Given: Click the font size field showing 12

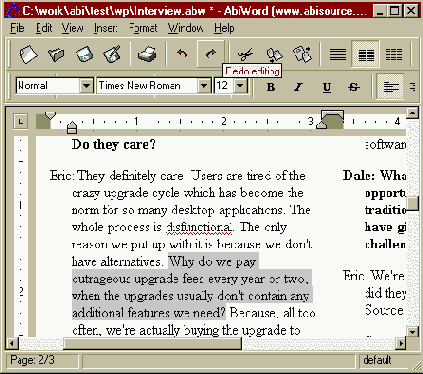Looking at the screenshot, I should pos(223,86).
